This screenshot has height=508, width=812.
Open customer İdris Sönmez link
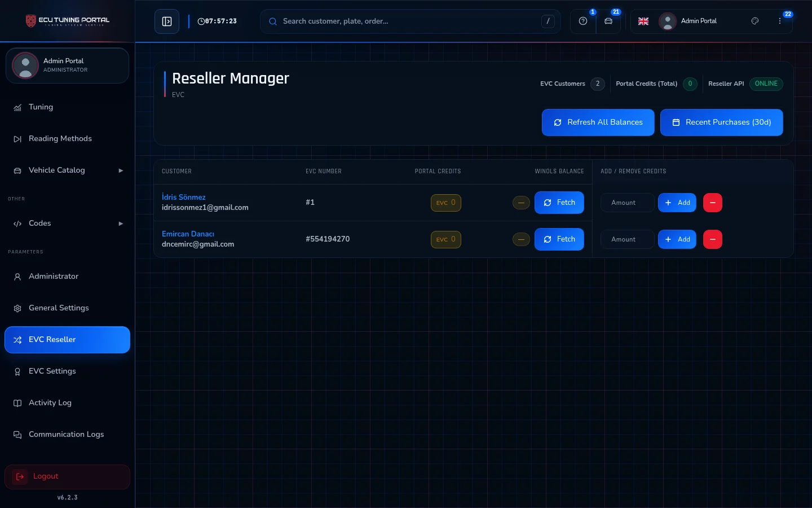pyautogui.click(x=184, y=197)
